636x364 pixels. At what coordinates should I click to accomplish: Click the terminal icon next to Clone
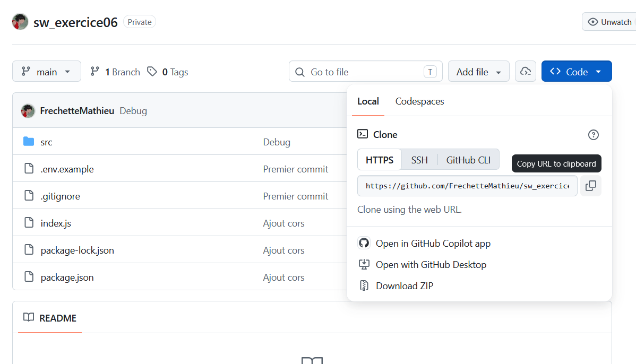click(362, 134)
